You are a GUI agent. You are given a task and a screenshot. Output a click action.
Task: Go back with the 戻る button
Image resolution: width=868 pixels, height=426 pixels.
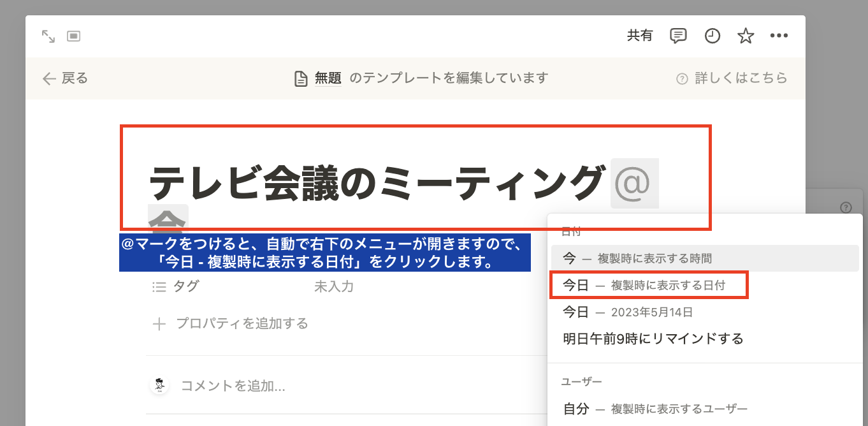pyautogui.click(x=65, y=78)
